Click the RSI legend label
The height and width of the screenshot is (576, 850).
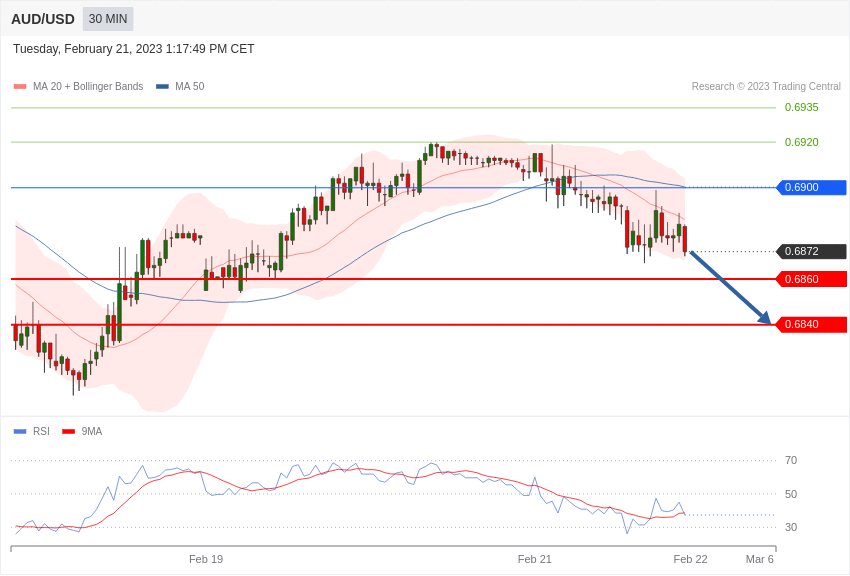click(x=41, y=432)
